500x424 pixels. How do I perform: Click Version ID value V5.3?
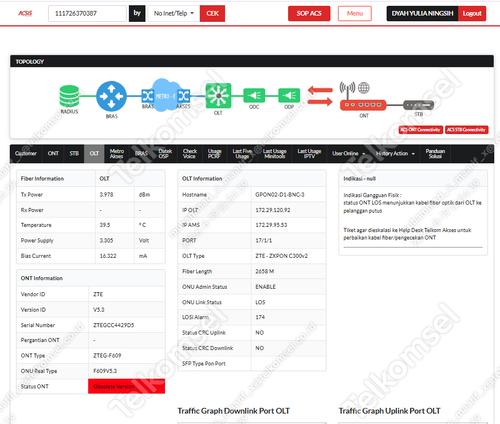(x=99, y=310)
